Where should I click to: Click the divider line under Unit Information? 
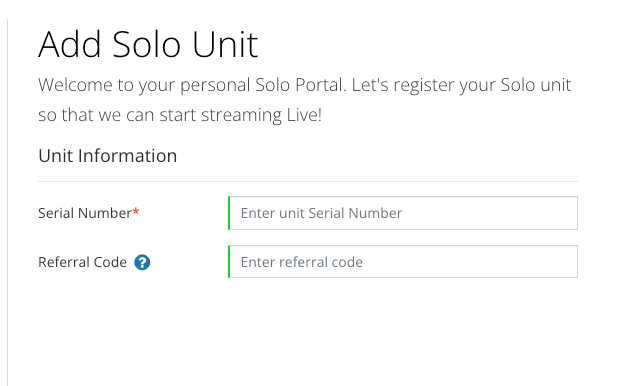click(x=308, y=181)
